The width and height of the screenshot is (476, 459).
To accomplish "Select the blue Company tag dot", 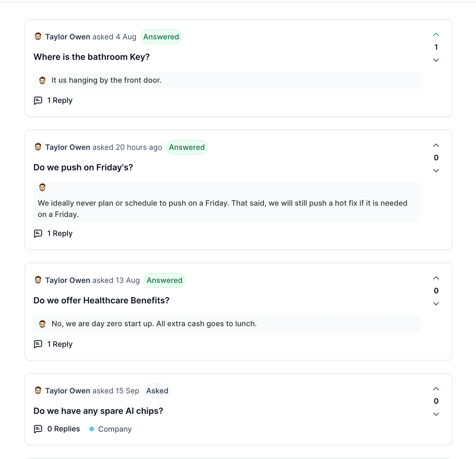I will click(92, 429).
